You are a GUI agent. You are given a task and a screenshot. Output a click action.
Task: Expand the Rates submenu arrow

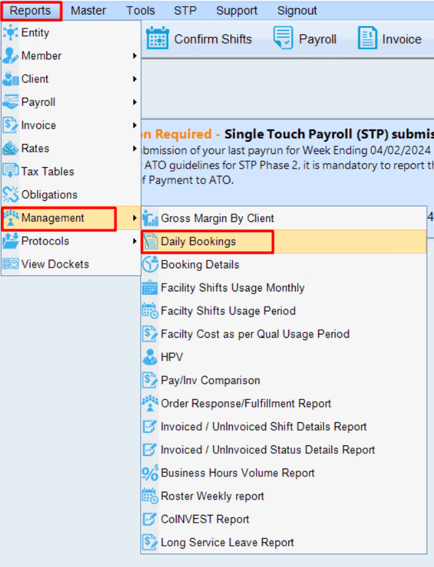135,148
